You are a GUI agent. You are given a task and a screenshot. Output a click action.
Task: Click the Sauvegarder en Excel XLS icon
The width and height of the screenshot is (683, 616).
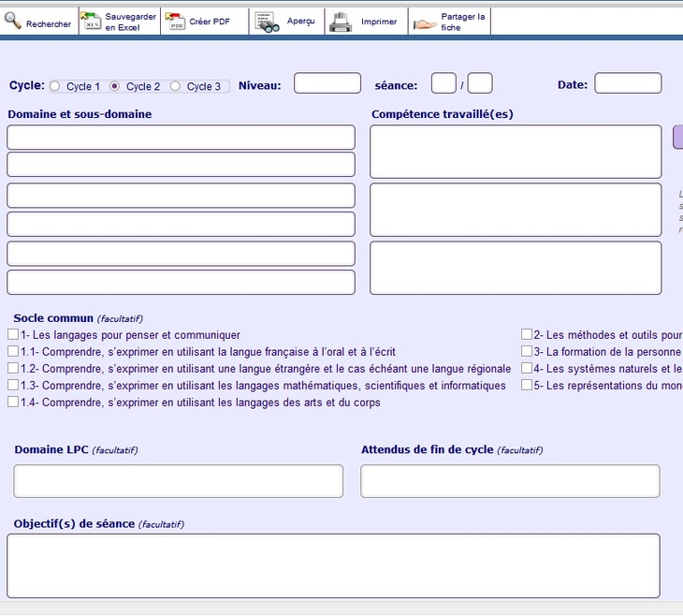pos(91,21)
